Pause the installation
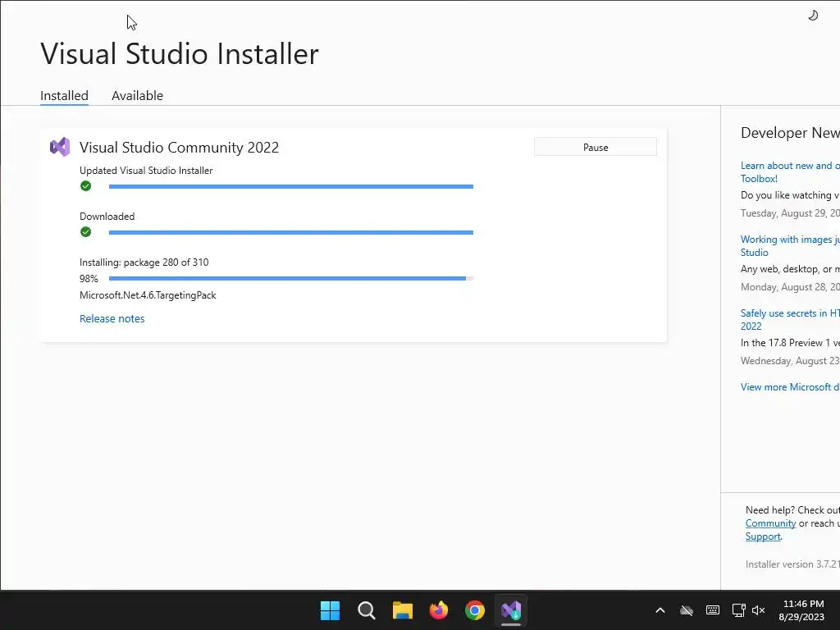Viewport: 840px width, 630px height. (x=596, y=148)
